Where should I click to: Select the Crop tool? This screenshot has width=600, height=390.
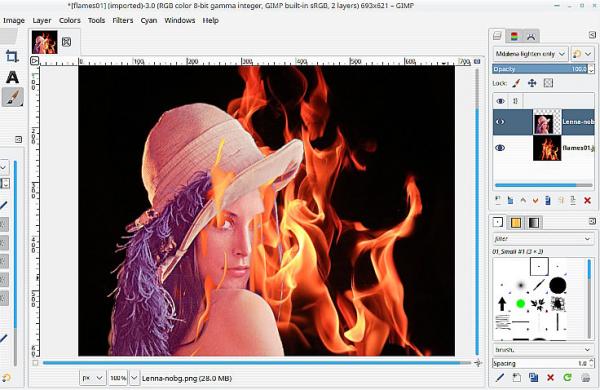click(12, 56)
